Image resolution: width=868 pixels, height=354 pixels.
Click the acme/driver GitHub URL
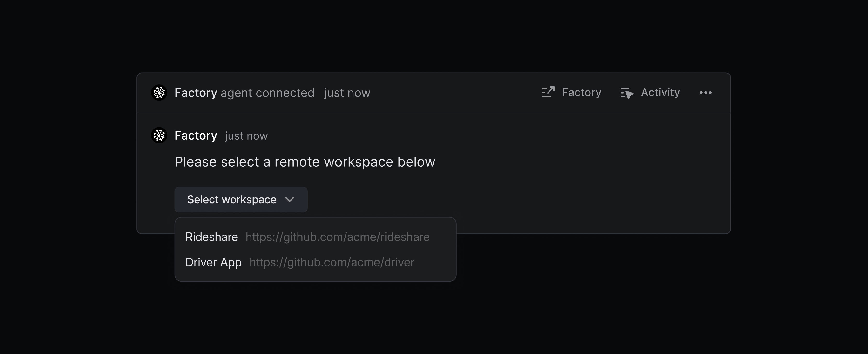[x=332, y=262]
